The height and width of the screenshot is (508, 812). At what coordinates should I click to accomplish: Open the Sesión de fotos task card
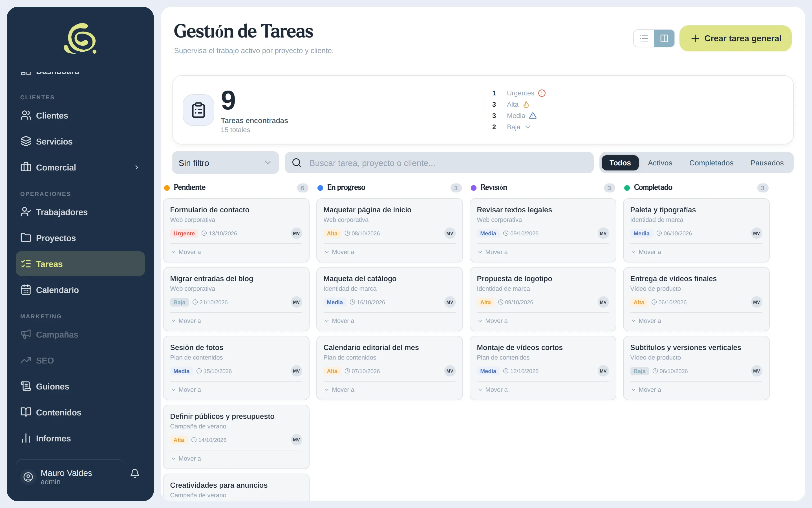click(236, 368)
